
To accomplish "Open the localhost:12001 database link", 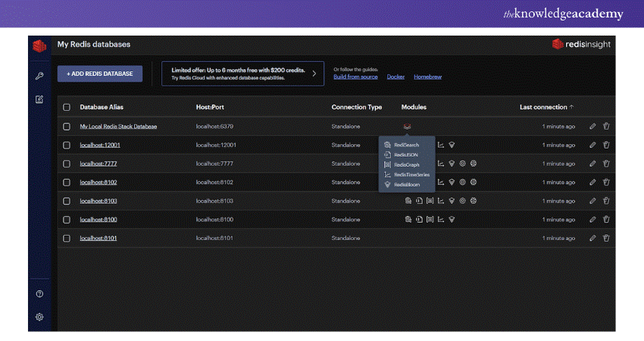I will click(100, 145).
